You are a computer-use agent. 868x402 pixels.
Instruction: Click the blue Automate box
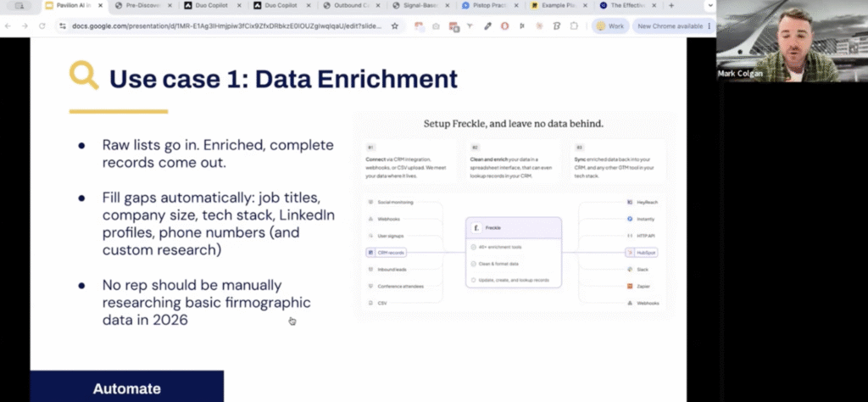(127, 387)
